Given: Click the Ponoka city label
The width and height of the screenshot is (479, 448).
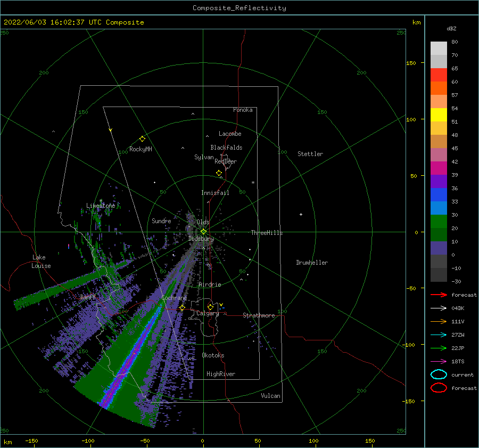Looking at the screenshot, I should (x=243, y=110).
